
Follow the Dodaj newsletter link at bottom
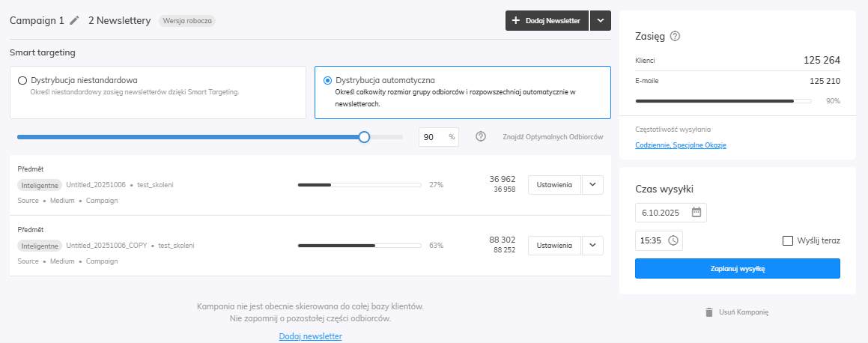[310, 337]
